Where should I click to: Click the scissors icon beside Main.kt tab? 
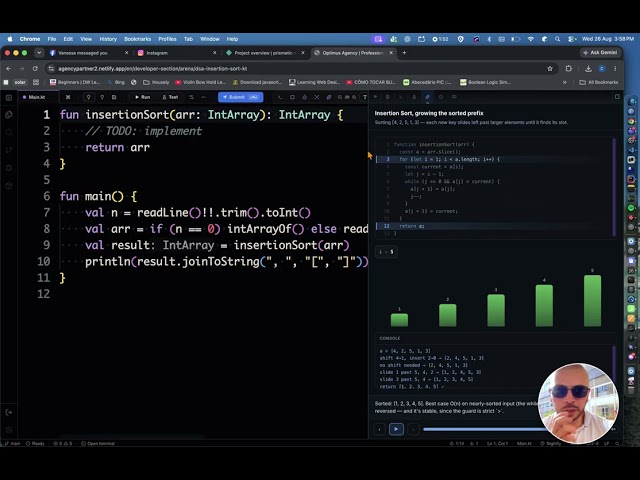pyautogui.click(x=68, y=97)
